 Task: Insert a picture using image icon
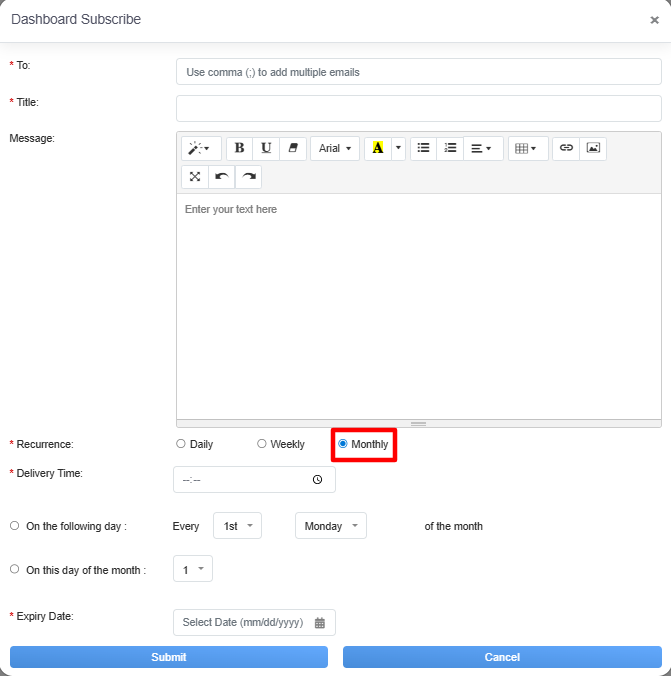click(593, 148)
